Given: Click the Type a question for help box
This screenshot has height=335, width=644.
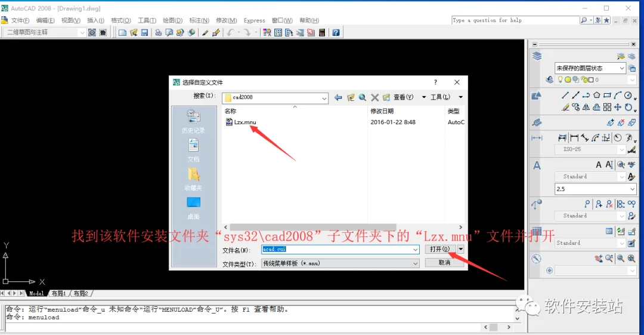Looking at the screenshot, I should click(x=515, y=20).
